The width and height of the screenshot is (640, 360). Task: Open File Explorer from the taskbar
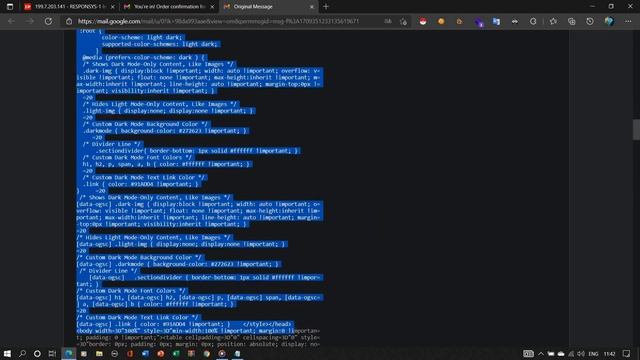[99, 353]
